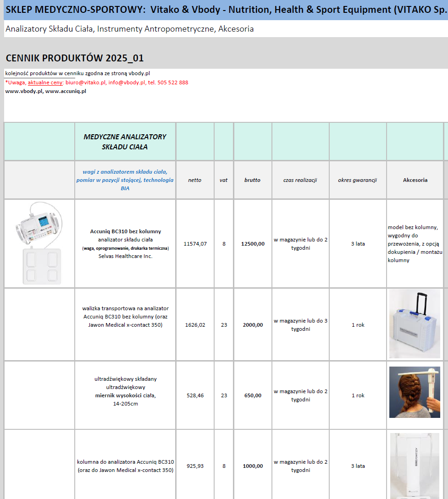Select the brutto value 1000,00

click(x=253, y=466)
